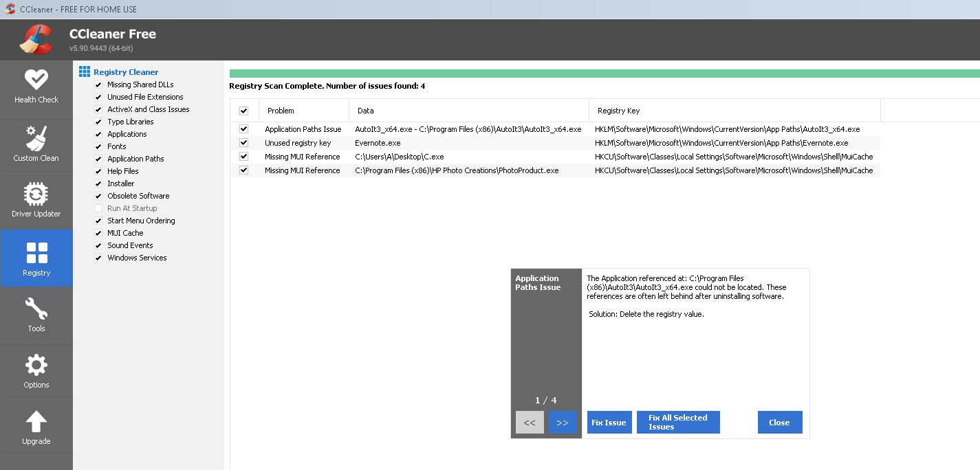Toggle MUI Cache checkbox
Viewport: 980px width, 470px height.
[x=98, y=233]
